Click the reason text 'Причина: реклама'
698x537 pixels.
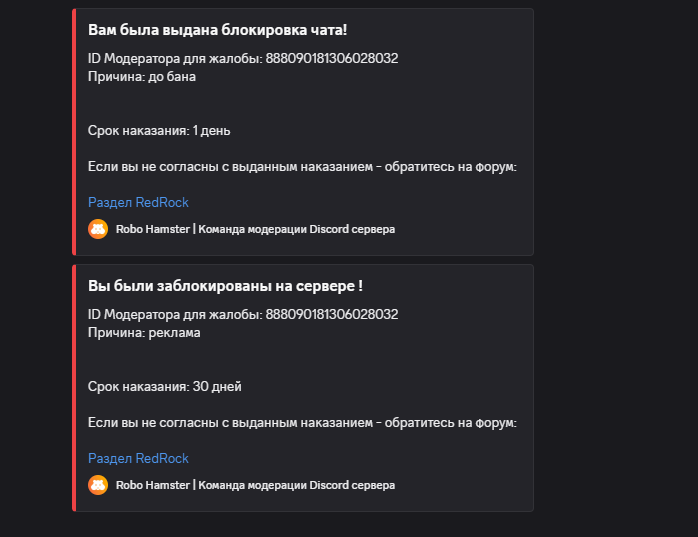pyautogui.click(x=144, y=332)
